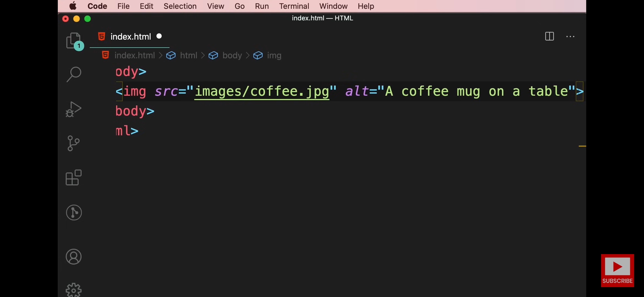The image size is (644, 297).
Task: Maximize the window with green button
Action: (88, 19)
